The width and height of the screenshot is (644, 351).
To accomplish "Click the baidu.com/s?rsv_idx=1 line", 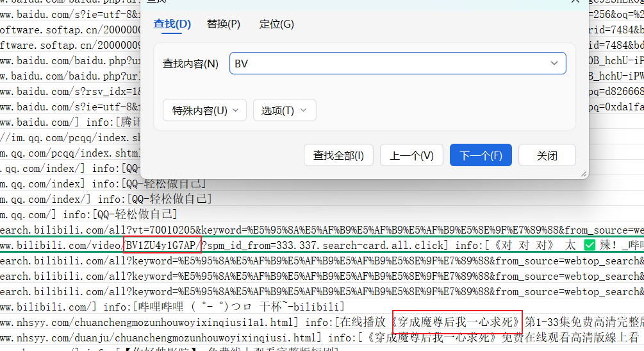I will pos(70,91).
